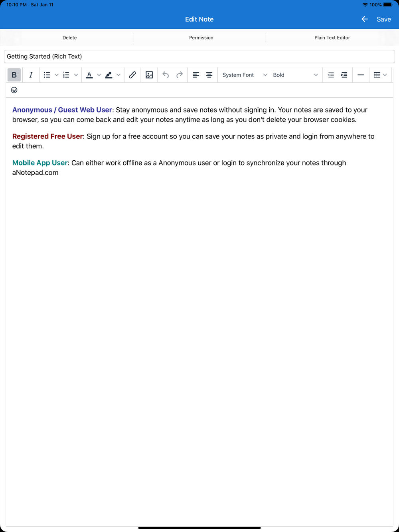
Task: Open numbered list style dropdown arrow
Action: coord(76,75)
